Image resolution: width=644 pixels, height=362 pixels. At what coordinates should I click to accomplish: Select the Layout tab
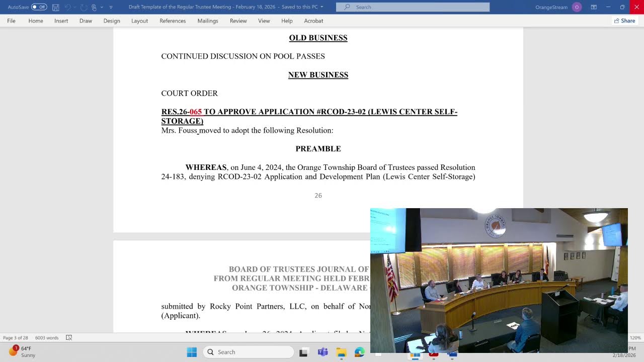[x=139, y=21]
